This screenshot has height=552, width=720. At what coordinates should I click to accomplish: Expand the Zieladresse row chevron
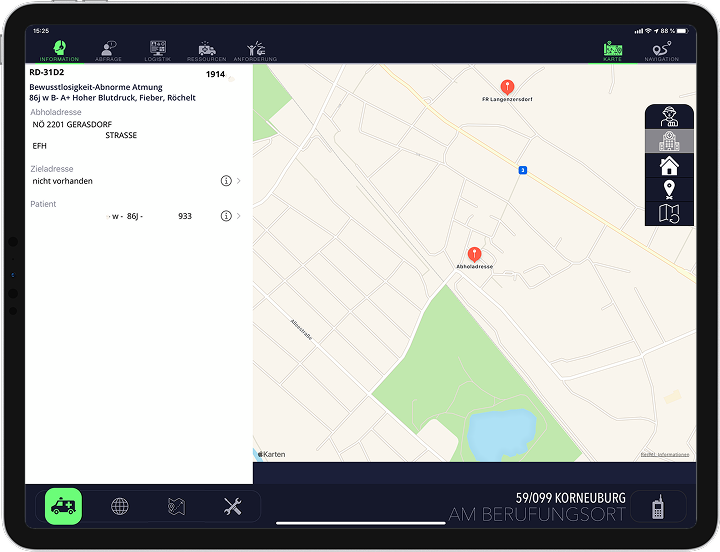tap(239, 181)
